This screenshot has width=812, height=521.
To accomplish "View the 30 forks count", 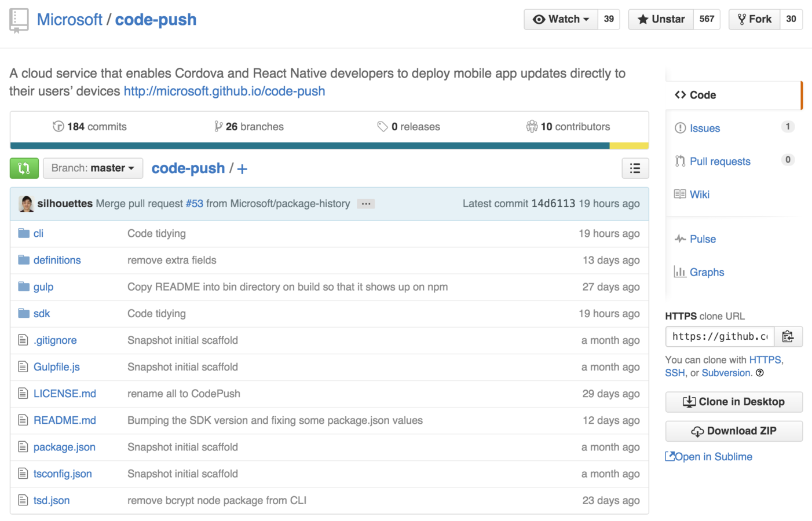I will point(791,19).
